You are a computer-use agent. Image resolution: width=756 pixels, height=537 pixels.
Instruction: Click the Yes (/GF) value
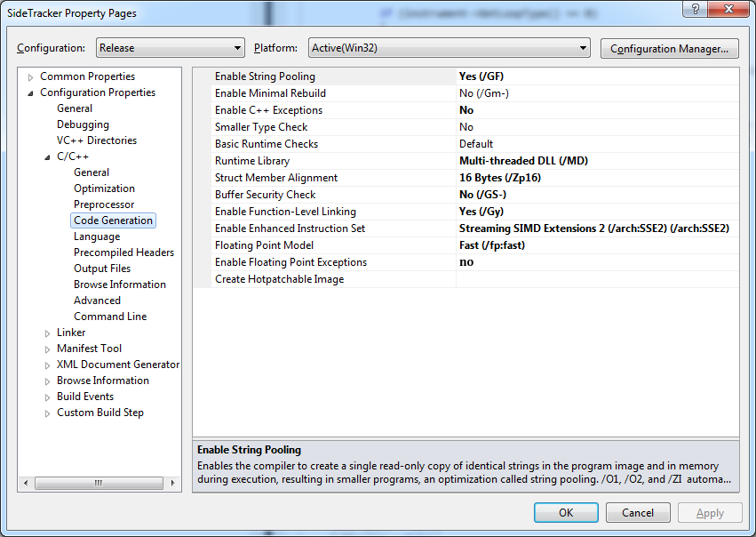click(x=481, y=76)
